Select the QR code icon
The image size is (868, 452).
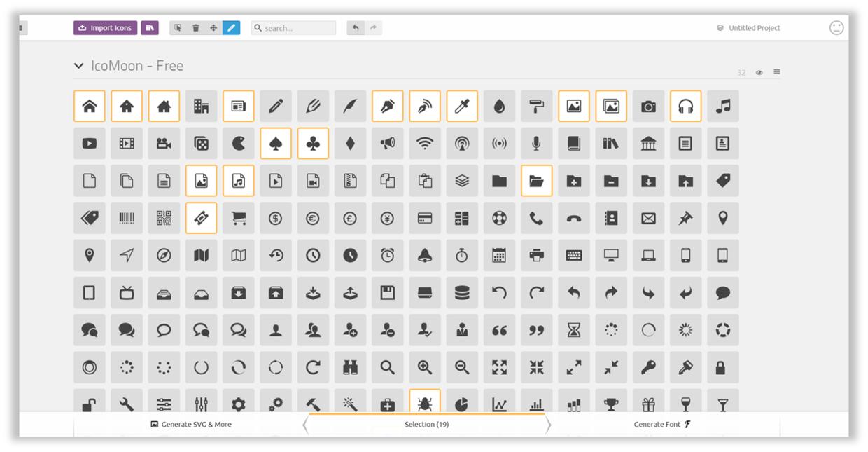pos(164,218)
